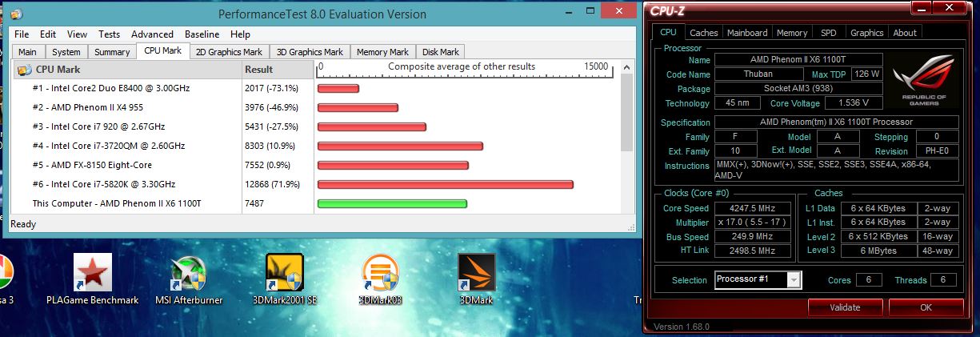The image size is (980, 337).
Task: Open the File menu
Action: tap(22, 34)
